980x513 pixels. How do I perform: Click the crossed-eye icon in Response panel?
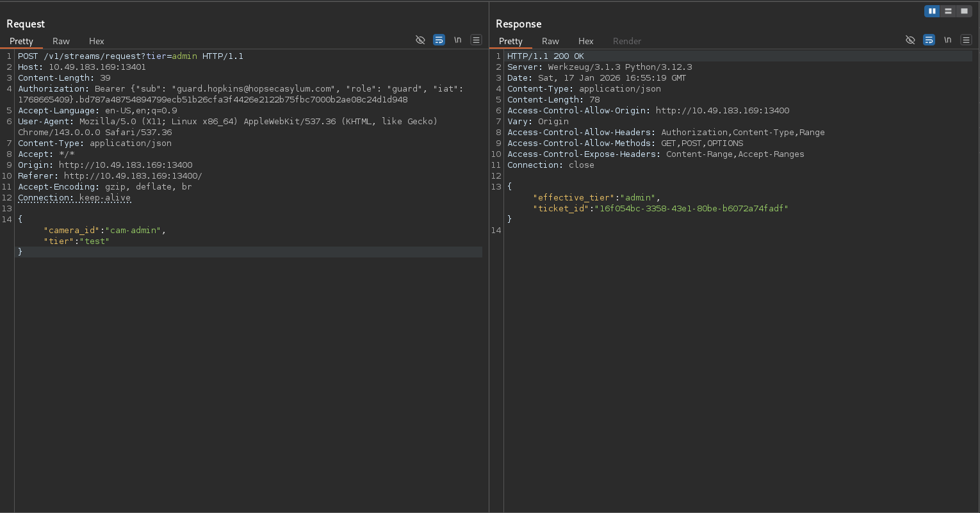coord(910,40)
